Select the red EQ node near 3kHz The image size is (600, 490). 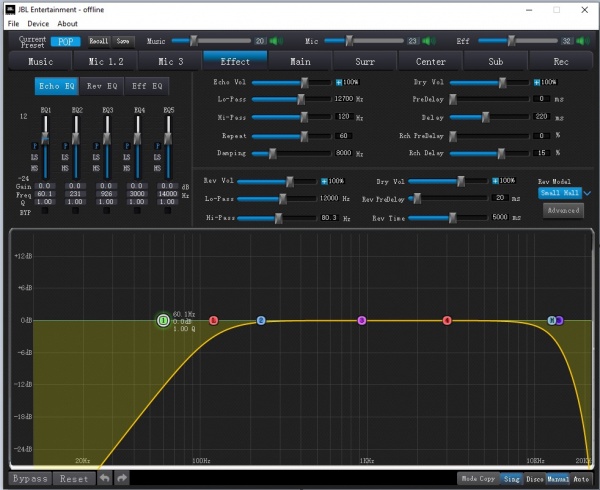point(447,320)
